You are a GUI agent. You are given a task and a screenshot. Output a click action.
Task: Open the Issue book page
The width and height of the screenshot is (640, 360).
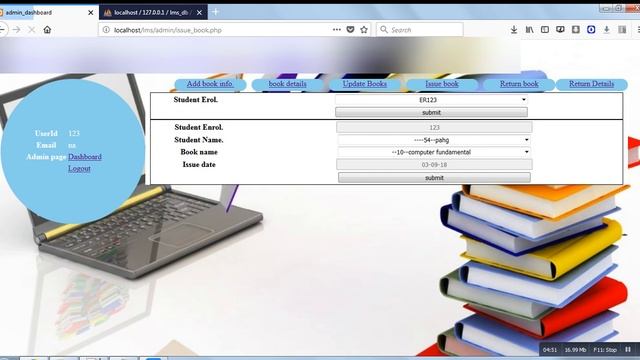coord(442,84)
